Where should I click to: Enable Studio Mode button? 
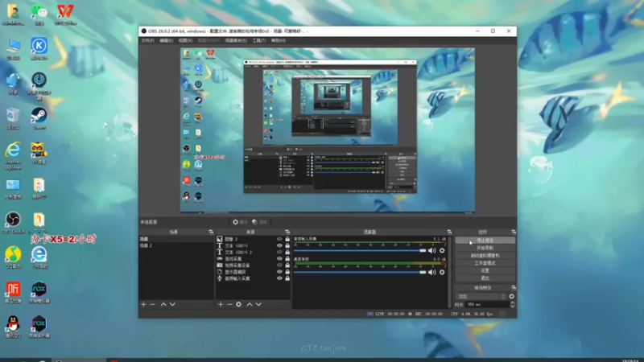pyautogui.click(x=485, y=263)
